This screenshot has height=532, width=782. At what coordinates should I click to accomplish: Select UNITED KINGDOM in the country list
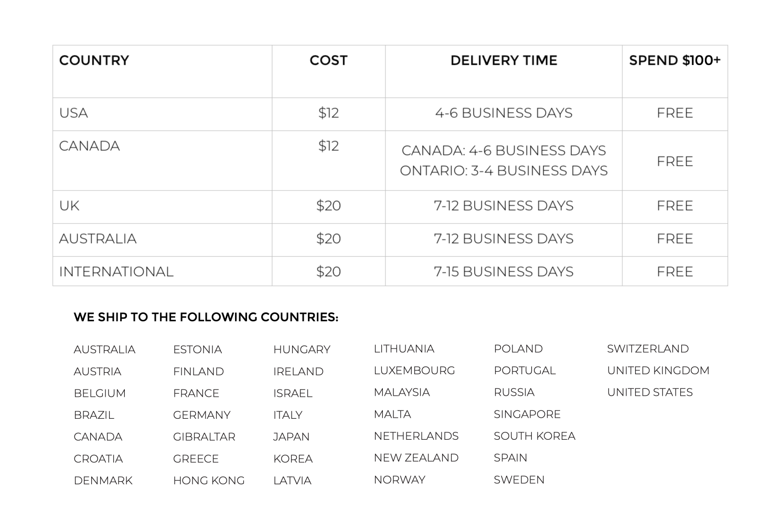pyautogui.click(x=658, y=371)
